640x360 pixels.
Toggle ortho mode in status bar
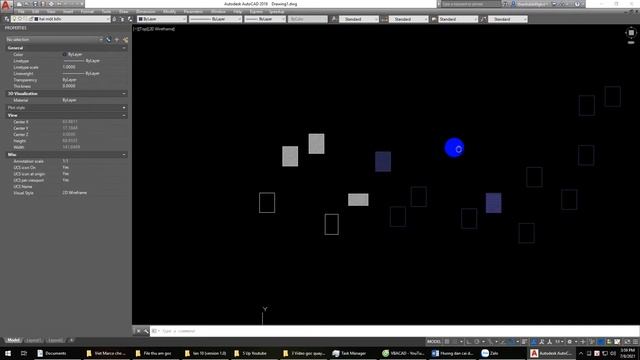[x=469, y=342]
